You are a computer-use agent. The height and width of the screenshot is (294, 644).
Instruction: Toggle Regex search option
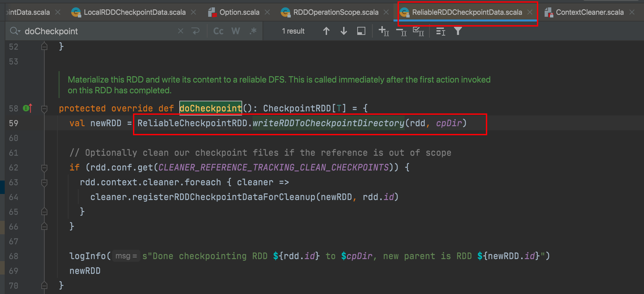tap(253, 31)
